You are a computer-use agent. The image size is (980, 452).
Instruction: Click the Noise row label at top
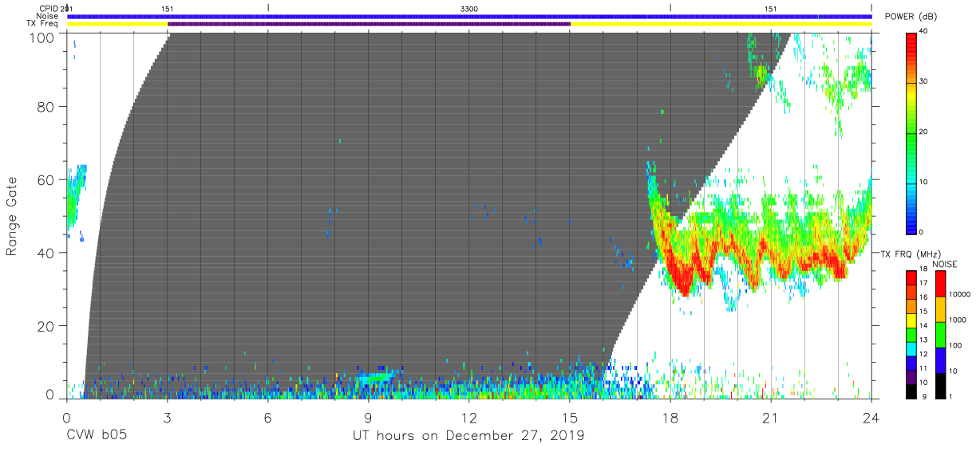pyautogui.click(x=48, y=16)
